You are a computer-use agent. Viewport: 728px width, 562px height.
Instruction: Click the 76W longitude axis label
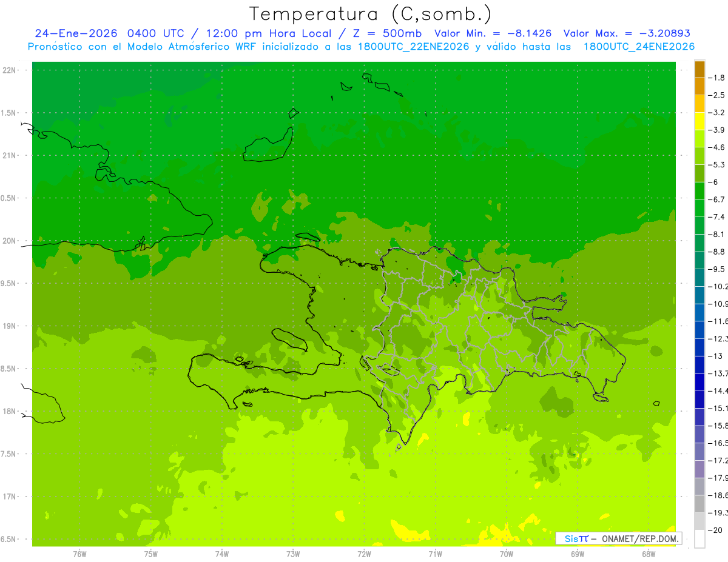tap(79, 554)
